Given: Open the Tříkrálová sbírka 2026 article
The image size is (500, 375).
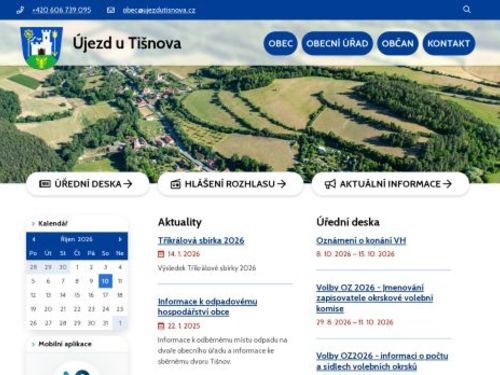Looking at the screenshot, I should pos(201,241).
